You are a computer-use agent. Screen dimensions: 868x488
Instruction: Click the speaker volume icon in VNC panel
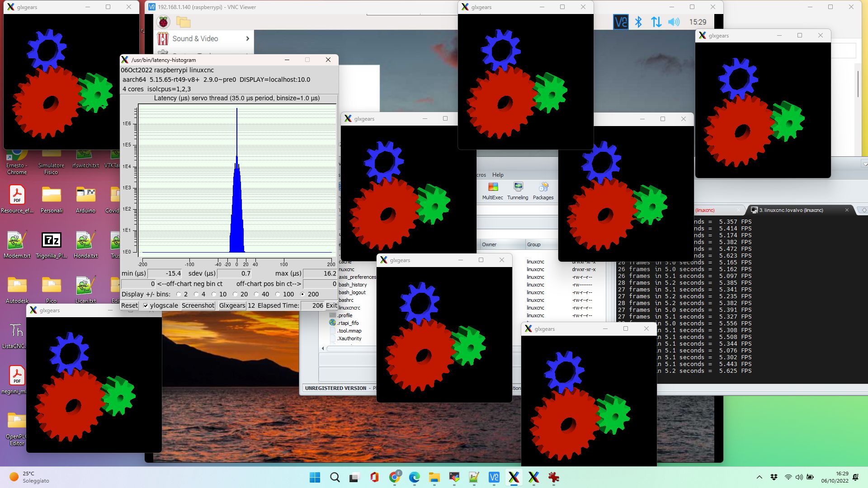(674, 22)
